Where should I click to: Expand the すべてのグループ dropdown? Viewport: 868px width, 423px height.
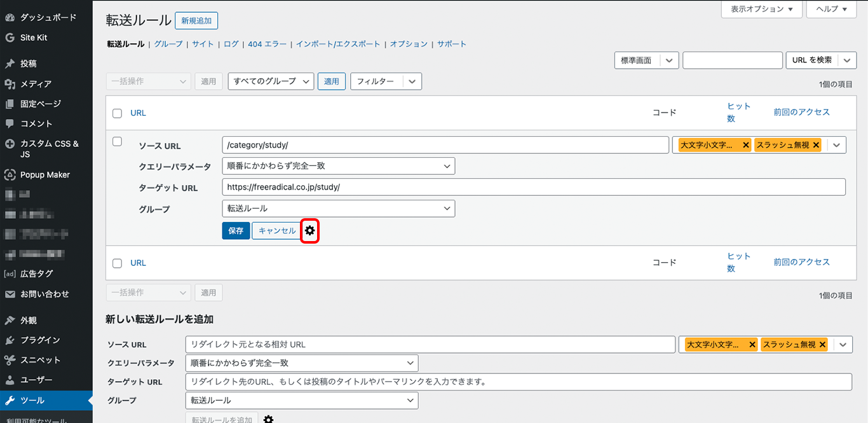(x=271, y=81)
